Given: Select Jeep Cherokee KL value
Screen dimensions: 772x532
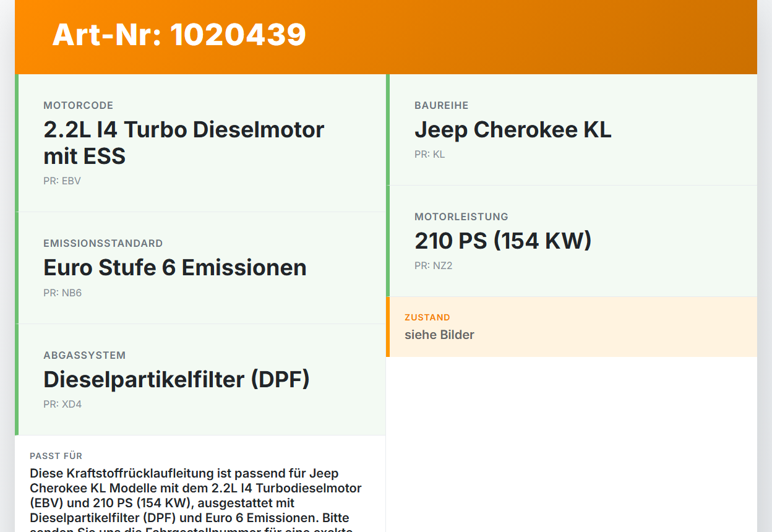Looking at the screenshot, I should (513, 130).
